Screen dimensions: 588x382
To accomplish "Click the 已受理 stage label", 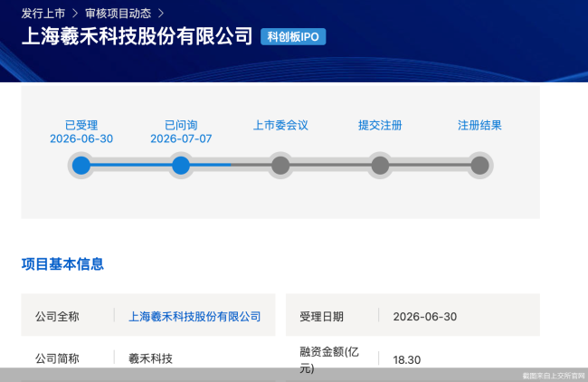I will (x=81, y=125).
